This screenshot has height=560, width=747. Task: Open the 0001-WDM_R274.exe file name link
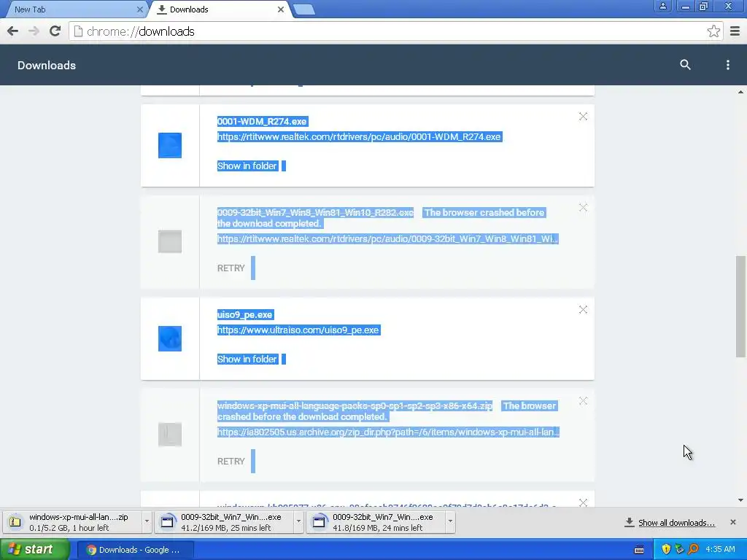pos(262,122)
